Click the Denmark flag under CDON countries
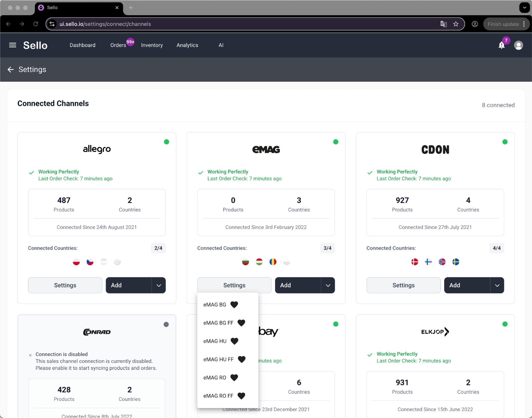Screen dimensions: 532x418 [414, 262]
